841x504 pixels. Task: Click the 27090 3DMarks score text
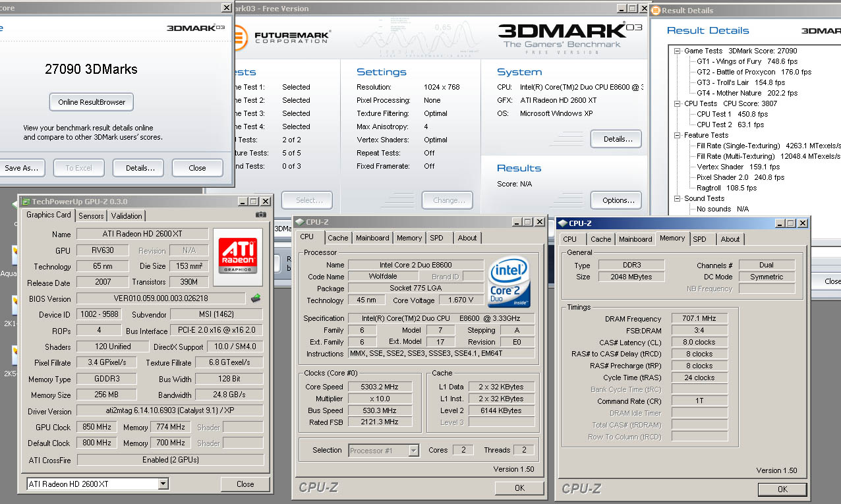pyautogui.click(x=91, y=69)
